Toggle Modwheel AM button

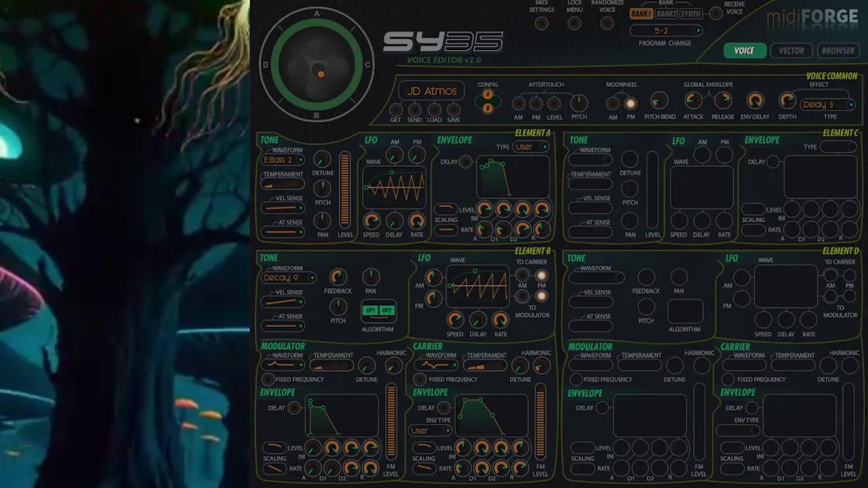click(612, 104)
